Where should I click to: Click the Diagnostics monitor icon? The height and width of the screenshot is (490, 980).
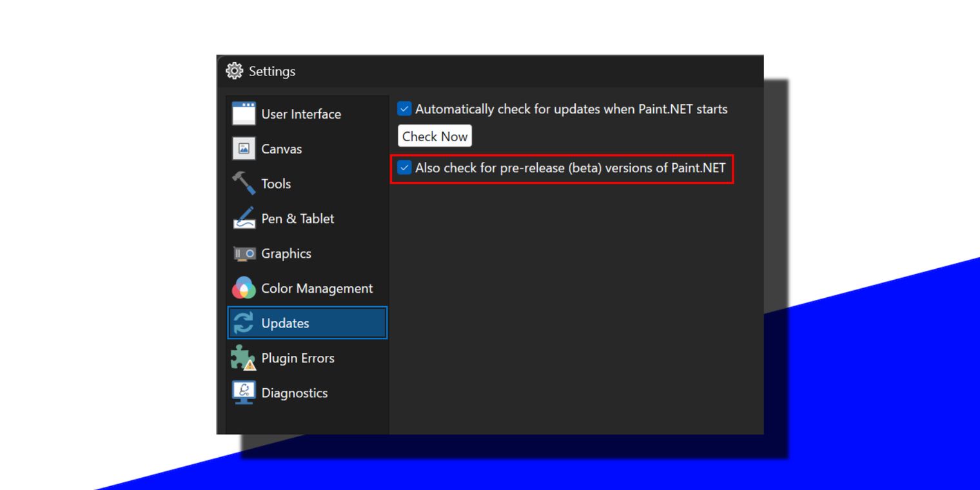[x=244, y=393]
